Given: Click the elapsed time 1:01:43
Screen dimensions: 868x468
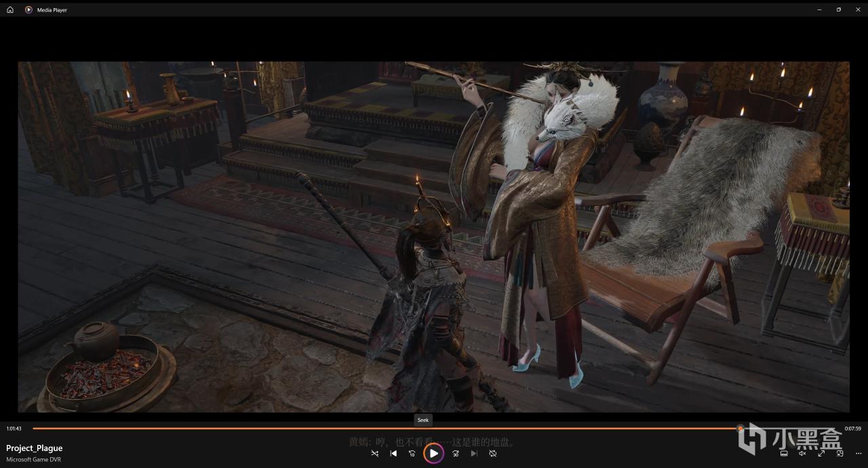Looking at the screenshot, I should [x=14, y=429].
